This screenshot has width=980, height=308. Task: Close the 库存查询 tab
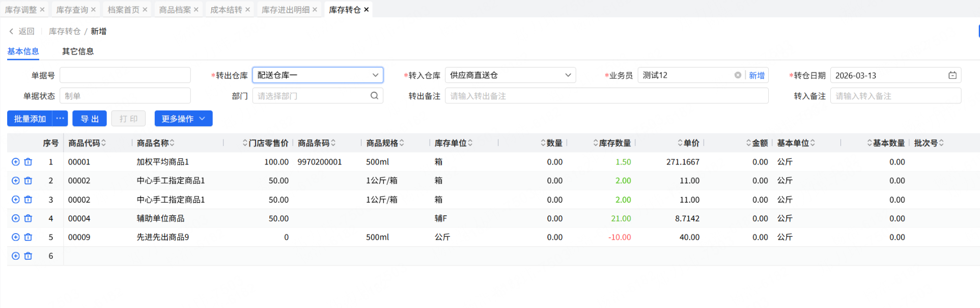93,10
